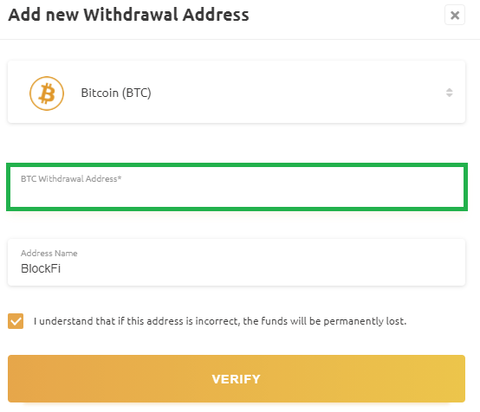Toggle agreement via the "I understand" label text
This screenshot has height=412, width=480.
click(x=220, y=321)
